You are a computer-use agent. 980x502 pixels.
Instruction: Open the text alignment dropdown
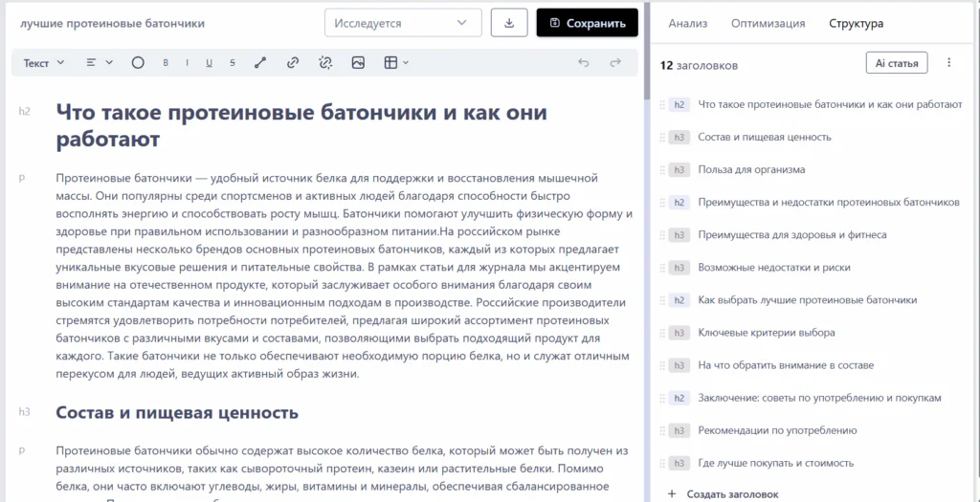tap(100, 62)
